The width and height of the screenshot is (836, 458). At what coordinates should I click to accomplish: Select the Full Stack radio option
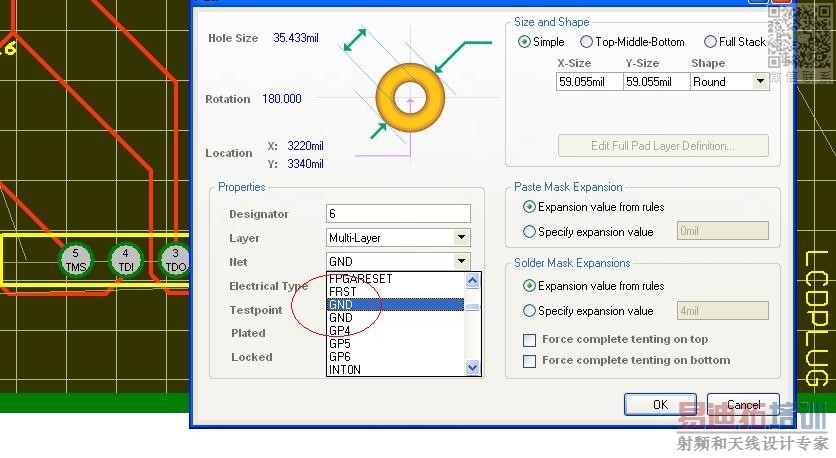tap(735, 42)
